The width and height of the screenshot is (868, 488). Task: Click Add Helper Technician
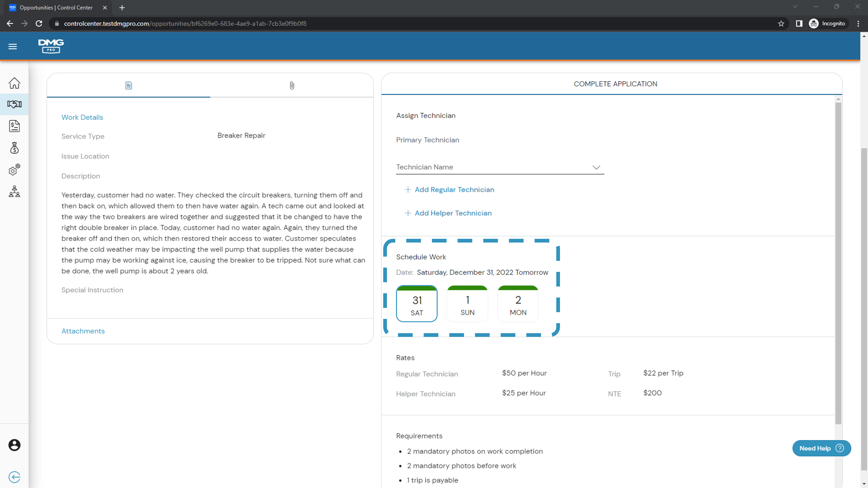click(x=453, y=213)
